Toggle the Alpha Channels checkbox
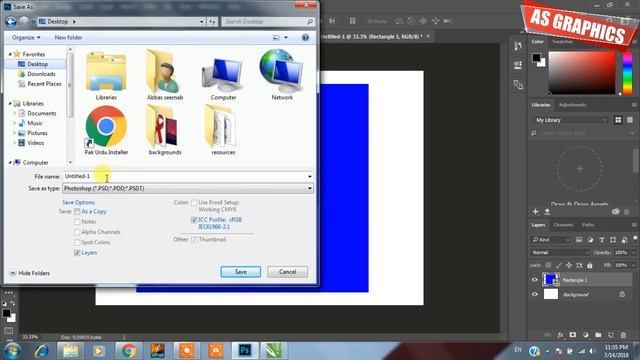This screenshot has height=360, width=640. pos(77,232)
